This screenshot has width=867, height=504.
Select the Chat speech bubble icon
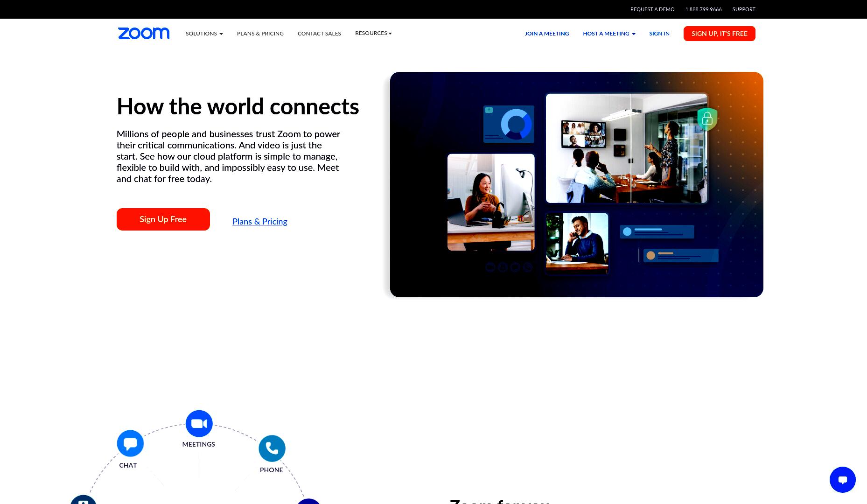(130, 443)
